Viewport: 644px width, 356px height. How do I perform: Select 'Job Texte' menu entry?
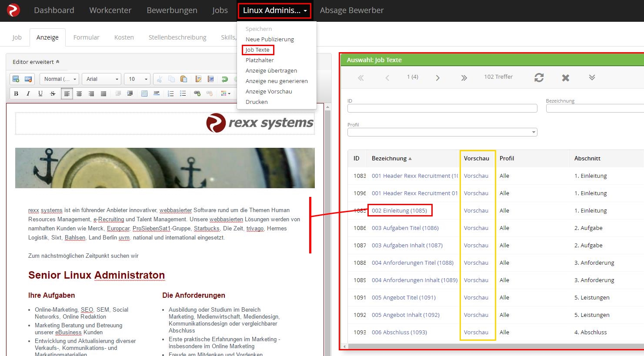(257, 50)
